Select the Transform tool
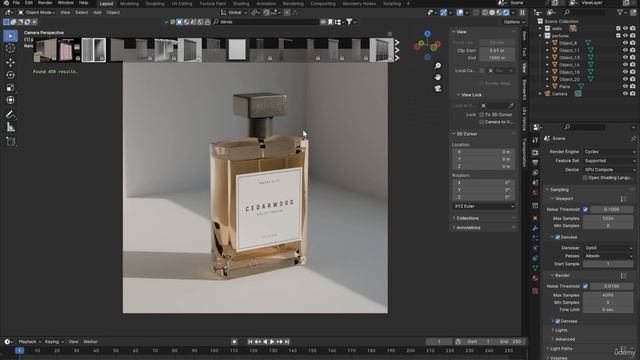The image size is (640, 360). click(11, 100)
